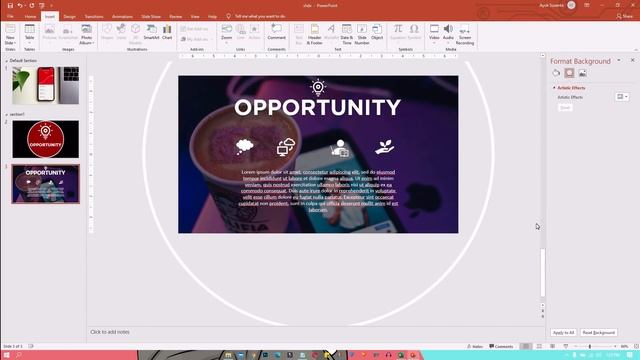Open Format Background pane options arrow
This screenshot has width=640, height=360.
tap(619, 60)
